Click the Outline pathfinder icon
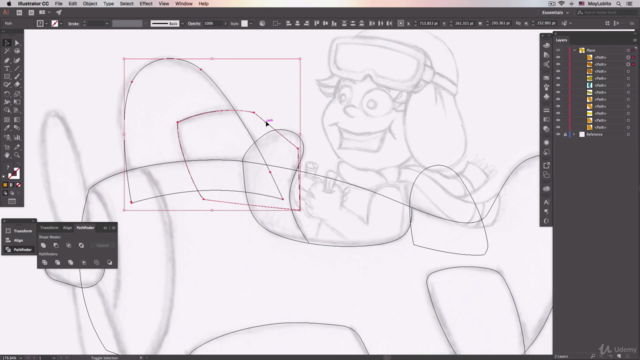The height and width of the screenshot is (360, 640). point(97,262)
